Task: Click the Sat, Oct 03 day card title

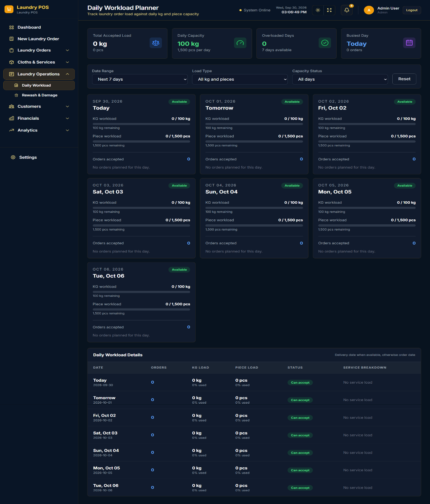Action: coord(108,192)
